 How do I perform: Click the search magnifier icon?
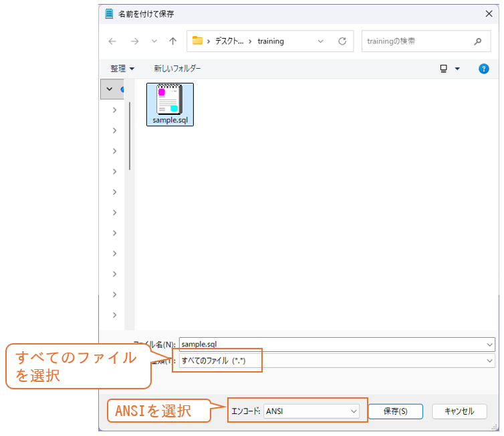pyautogui.click(x=478, y=41)
